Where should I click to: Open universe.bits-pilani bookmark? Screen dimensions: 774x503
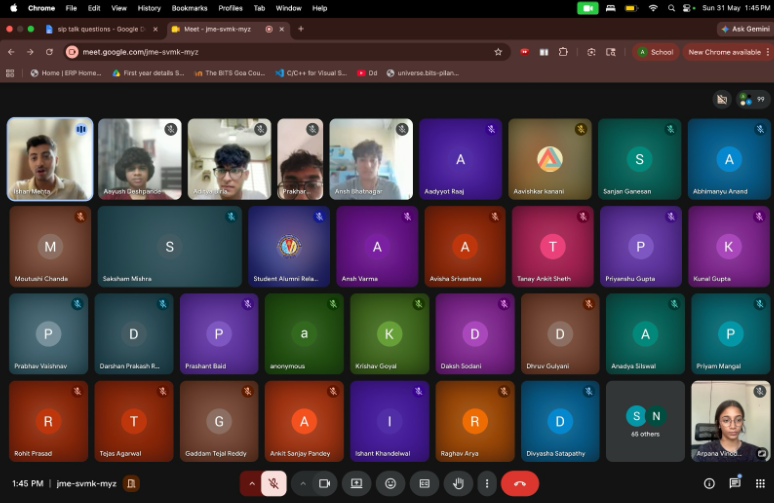point(423,73)
